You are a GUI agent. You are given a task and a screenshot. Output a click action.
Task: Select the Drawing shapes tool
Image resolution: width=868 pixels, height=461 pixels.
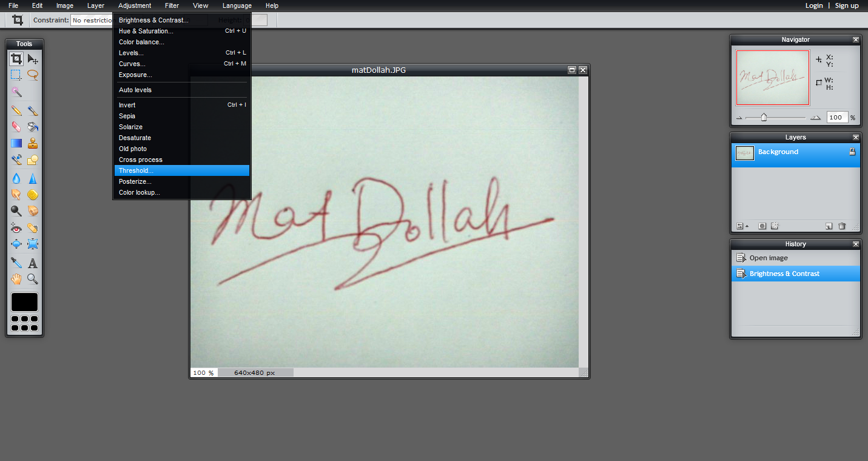click(33, 160)
